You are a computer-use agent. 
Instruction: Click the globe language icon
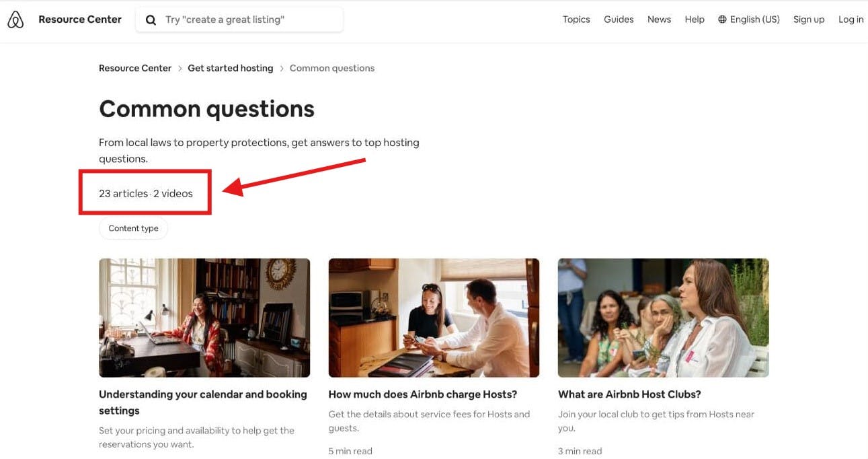[x=723, y=20]
